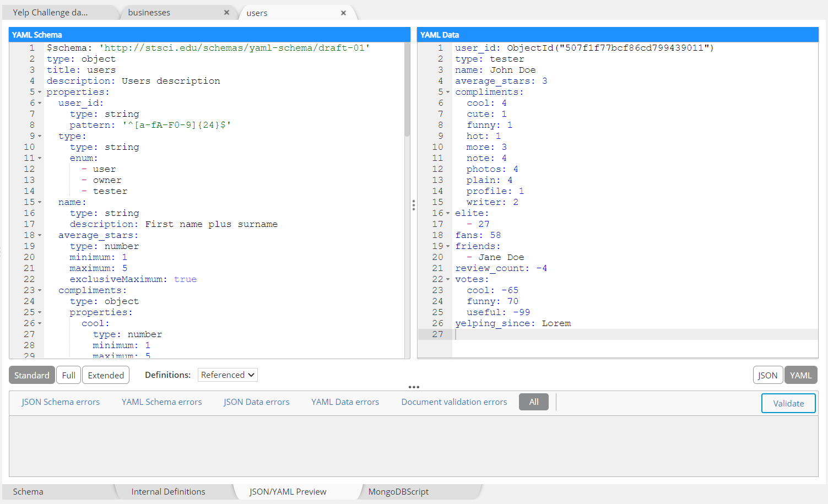The image size is (828, 504).
Task: Open the Internal Definitions bottom tab
Action: 168,491
